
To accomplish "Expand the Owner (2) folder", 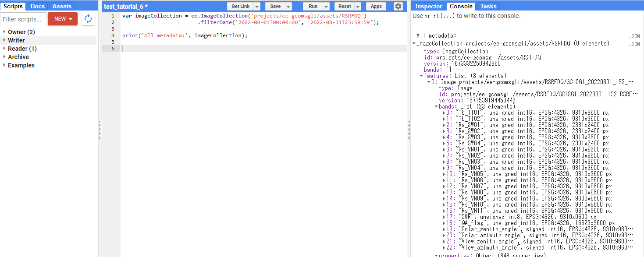I will tap(4, 32).
